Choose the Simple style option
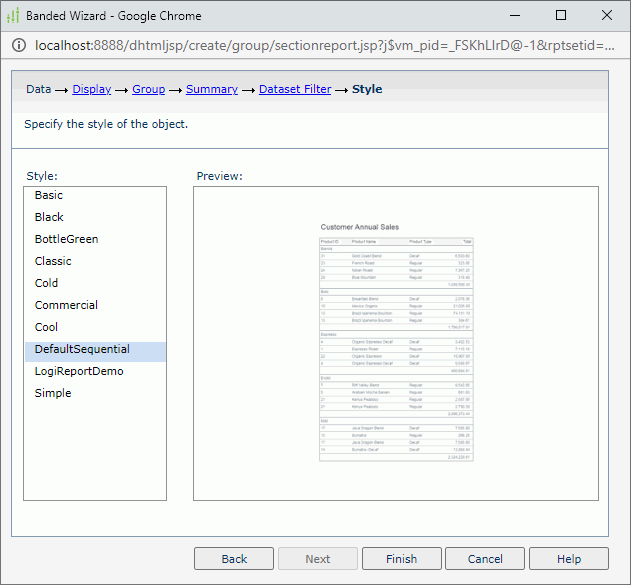Image resolution: width=631 pixels, height=585 pixels. (53, 393)
